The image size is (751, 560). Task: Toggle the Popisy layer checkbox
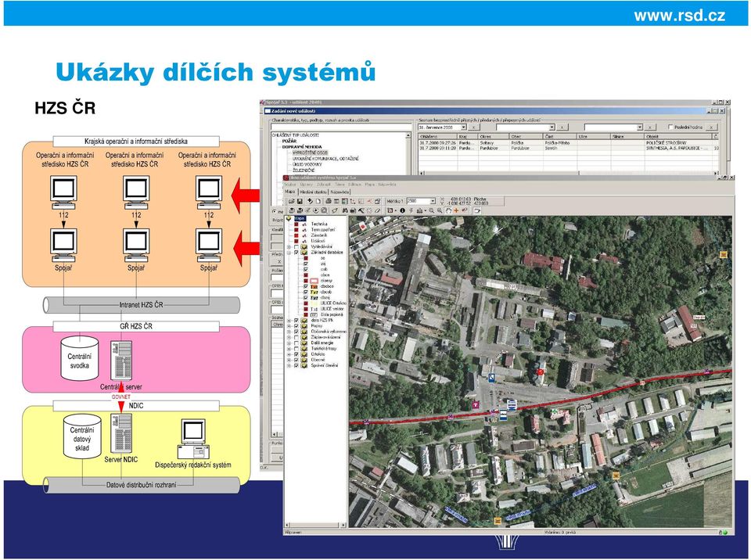pos(296,326)
